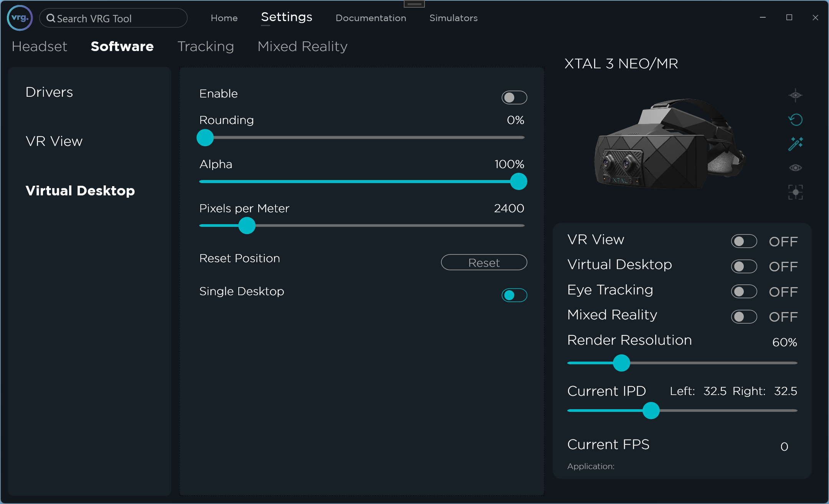Toggle the Single Desktop switch

[514, 295]
